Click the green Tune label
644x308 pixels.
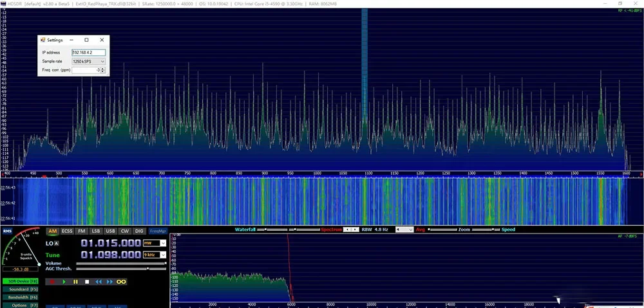click(x=53, y=255)
